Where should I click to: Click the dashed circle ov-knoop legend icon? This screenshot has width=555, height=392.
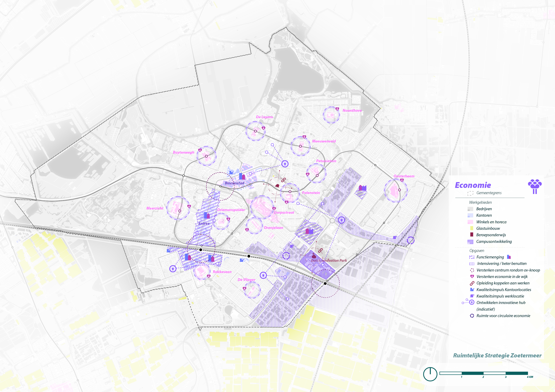tap(472, 270)
